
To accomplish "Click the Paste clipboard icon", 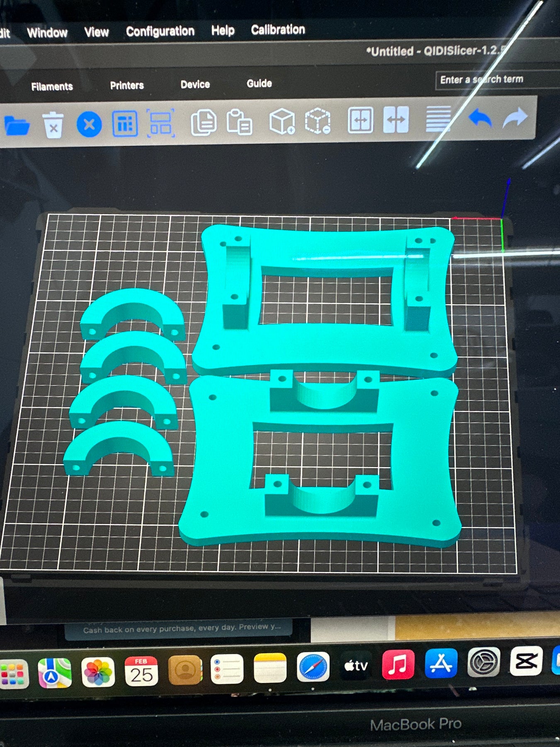I will tap(239, 122).
